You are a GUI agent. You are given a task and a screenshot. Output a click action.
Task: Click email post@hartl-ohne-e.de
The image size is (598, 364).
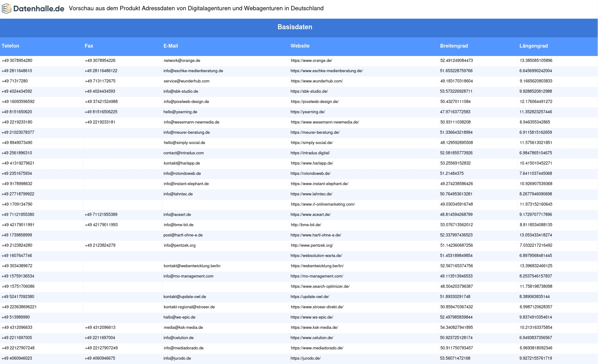point(183,235)
